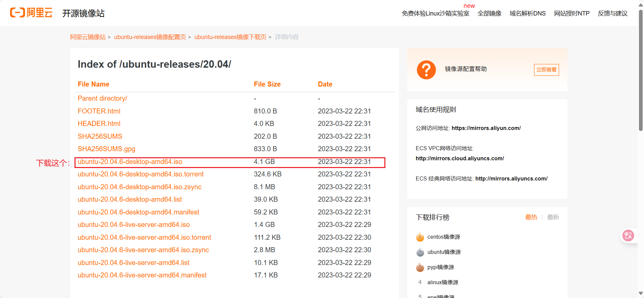Download ubuntu-20.04.6-desktop-amd64.iso
This screenshot has height=298, width=644.
pyautogui.click(x=130, y=162)
